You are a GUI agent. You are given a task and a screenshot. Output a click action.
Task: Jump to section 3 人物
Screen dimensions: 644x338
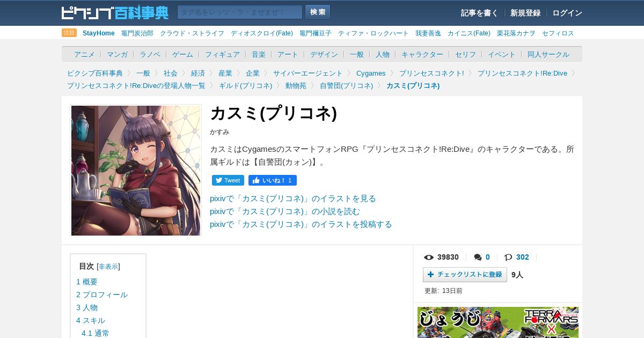tap(87, 307)
